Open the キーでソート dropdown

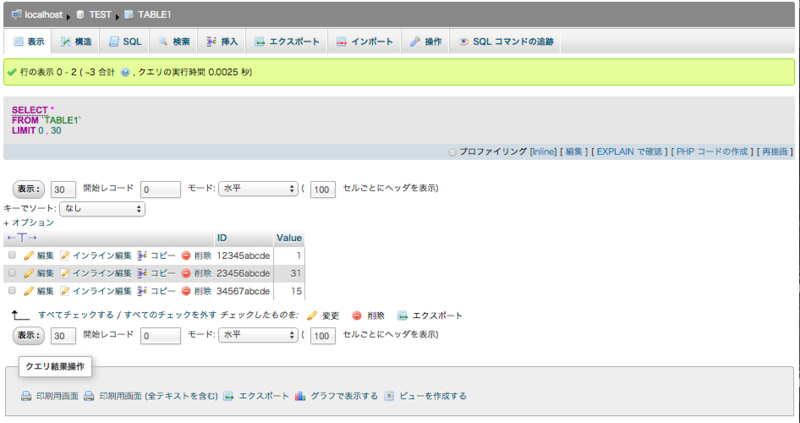102,209
